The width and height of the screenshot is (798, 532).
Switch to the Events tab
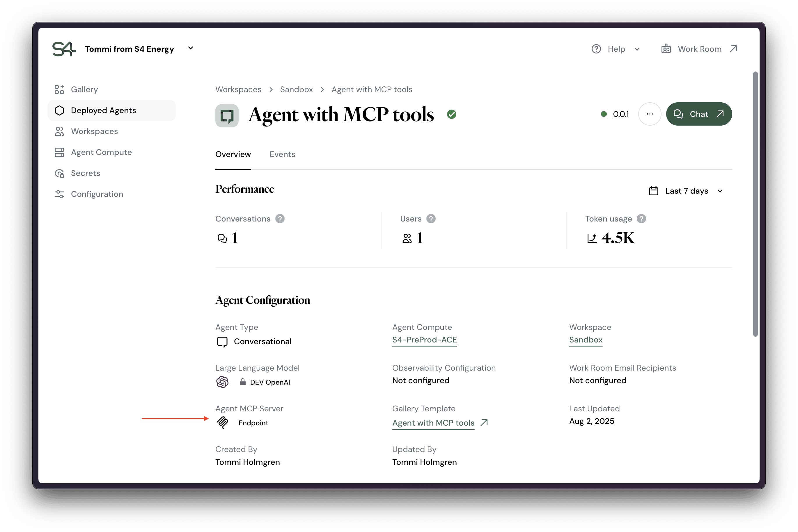[282, 154]
